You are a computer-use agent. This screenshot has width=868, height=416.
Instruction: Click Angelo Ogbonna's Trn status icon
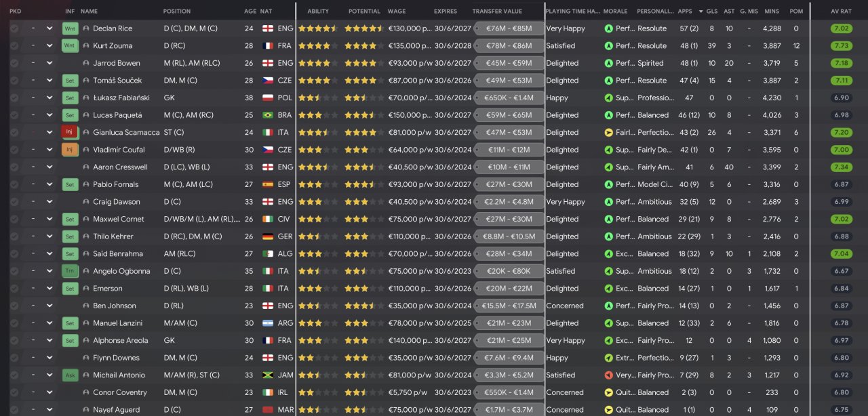70,271
